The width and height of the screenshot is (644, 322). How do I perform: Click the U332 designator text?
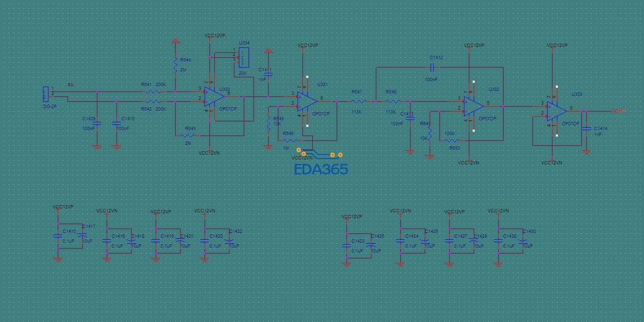coord(494,90)
